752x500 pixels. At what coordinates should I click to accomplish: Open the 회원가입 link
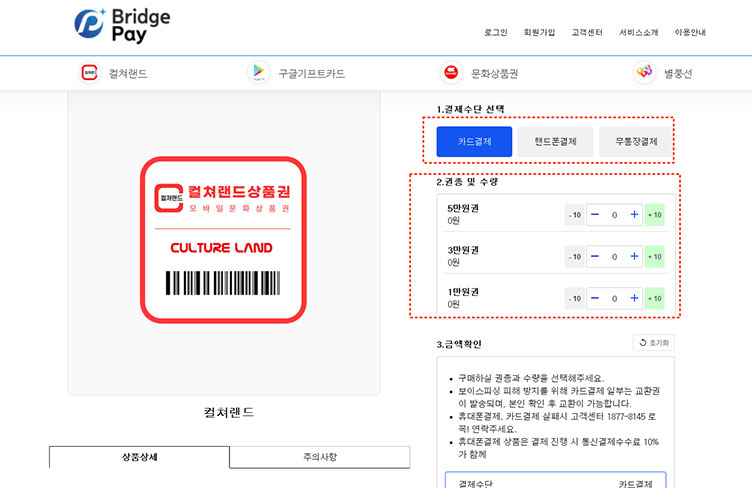point(539,32)
